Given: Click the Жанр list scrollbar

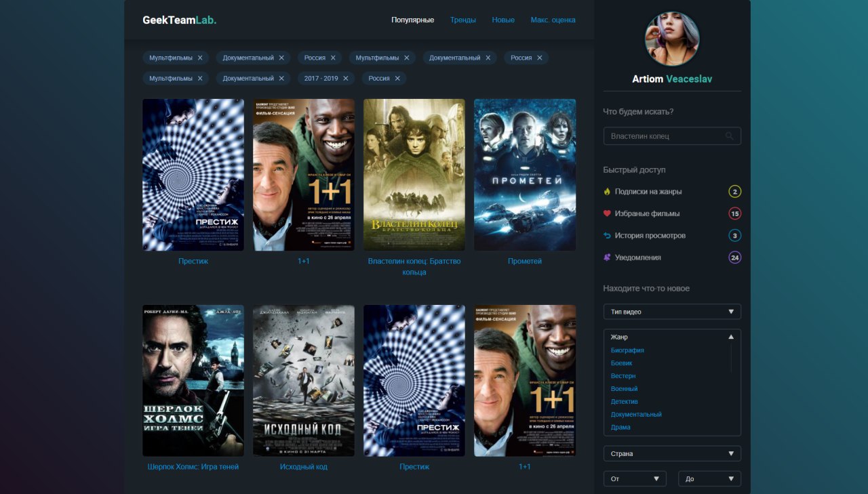Looking at the screenshot, I should [731, 358].
